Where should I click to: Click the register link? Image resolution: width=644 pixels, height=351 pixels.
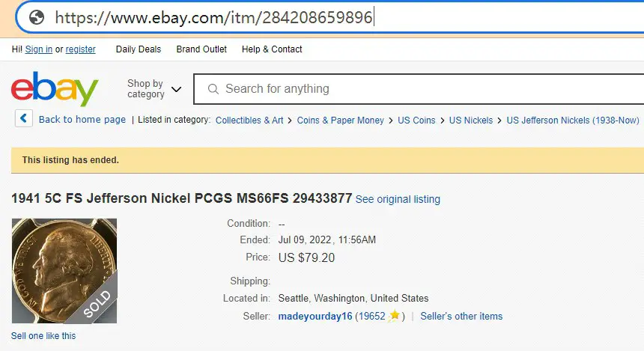81,49
